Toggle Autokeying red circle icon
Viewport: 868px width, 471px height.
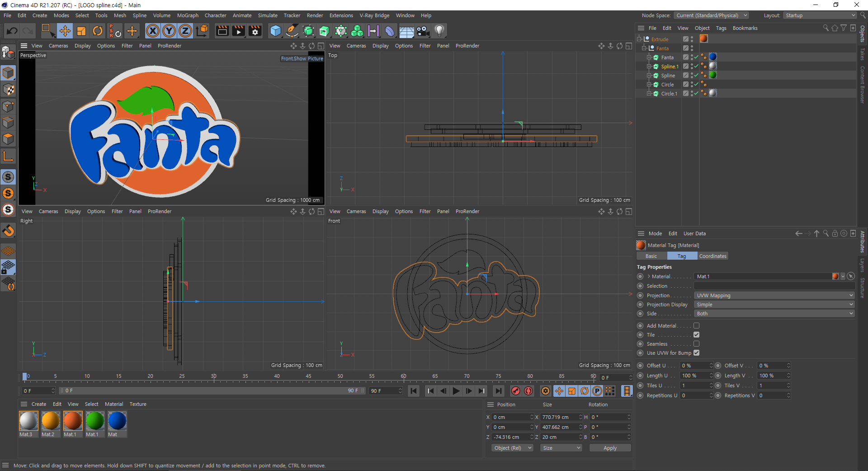(x=528, y=391)
